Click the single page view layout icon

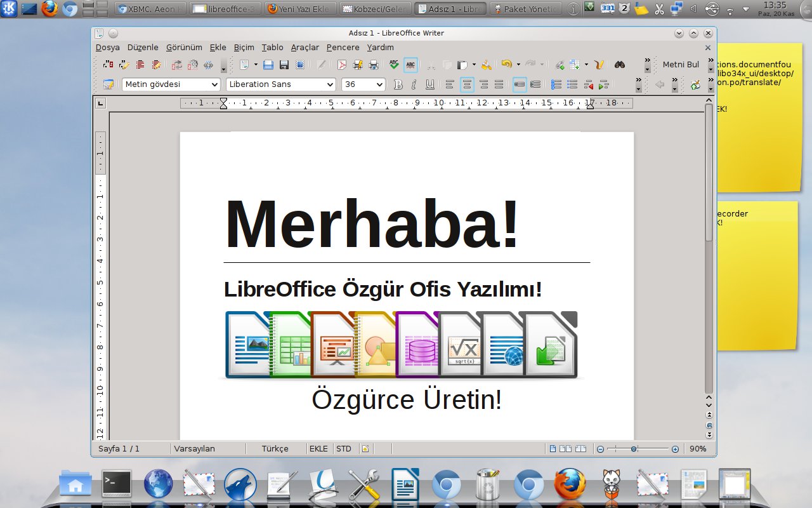[553, 448]
